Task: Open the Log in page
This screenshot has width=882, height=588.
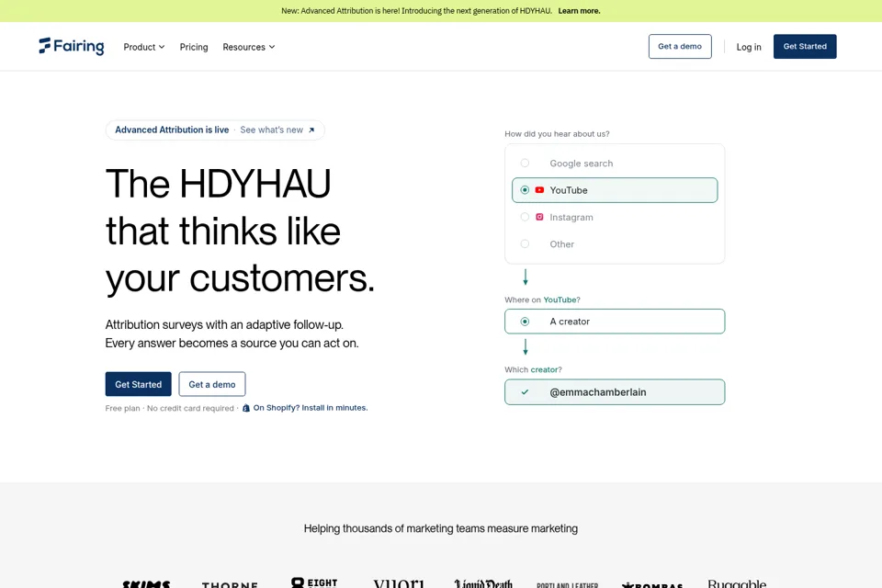Action: click(749, 47)
